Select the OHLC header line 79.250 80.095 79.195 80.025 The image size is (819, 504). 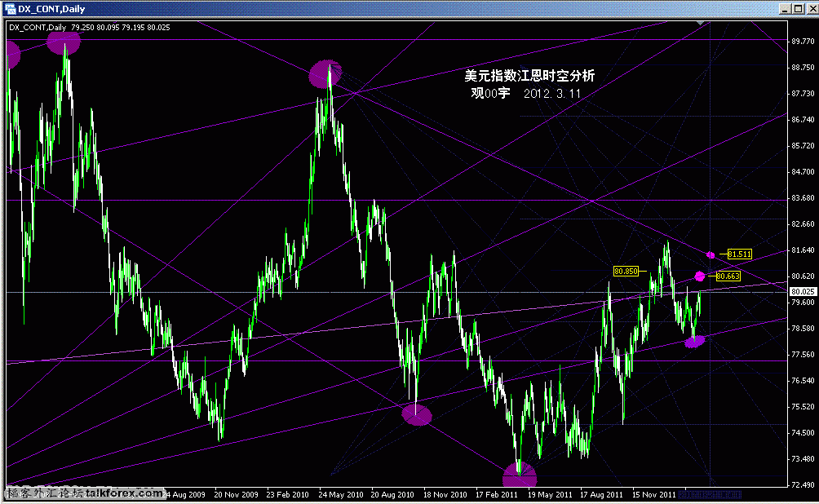tap(121, 27)
